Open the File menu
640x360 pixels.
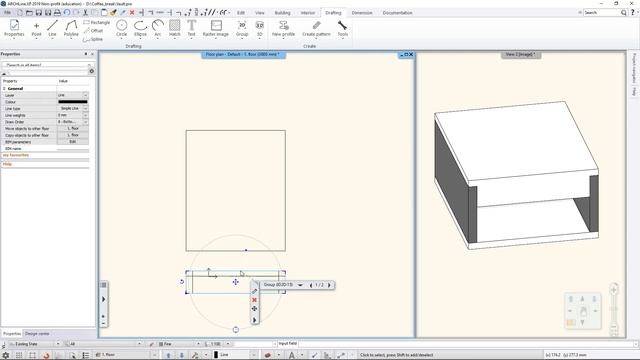(x=7, y=13)
